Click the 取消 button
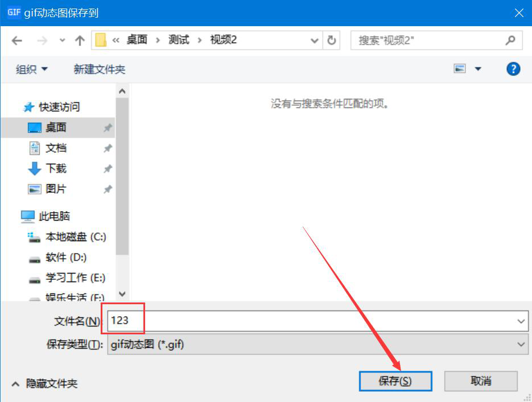Image resolution: width=532 pixels, height=402 pixels. [481, 381]
